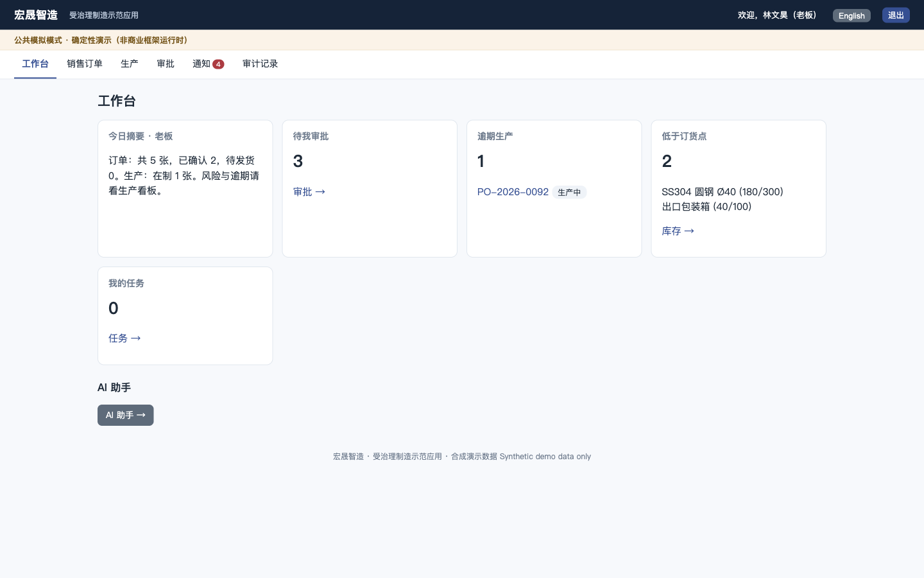Click the 待我审批 count 3
This screenshot has height=578, width=924.
(x=298, y=161)
